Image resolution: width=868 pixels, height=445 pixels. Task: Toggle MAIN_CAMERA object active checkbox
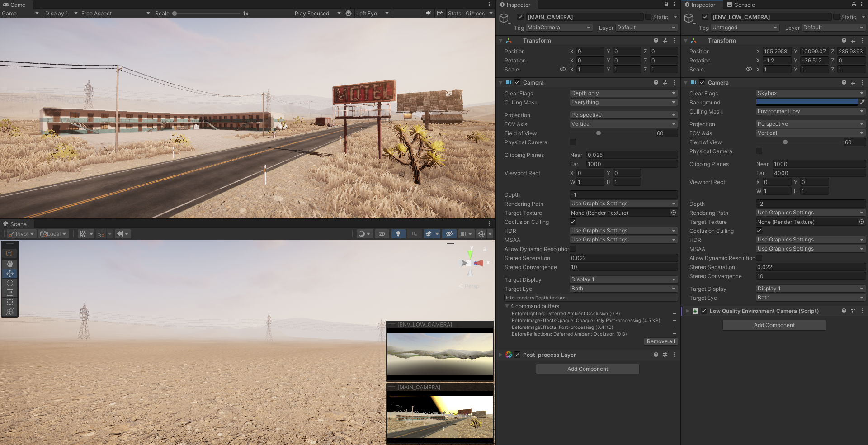[x=520, y=17]
